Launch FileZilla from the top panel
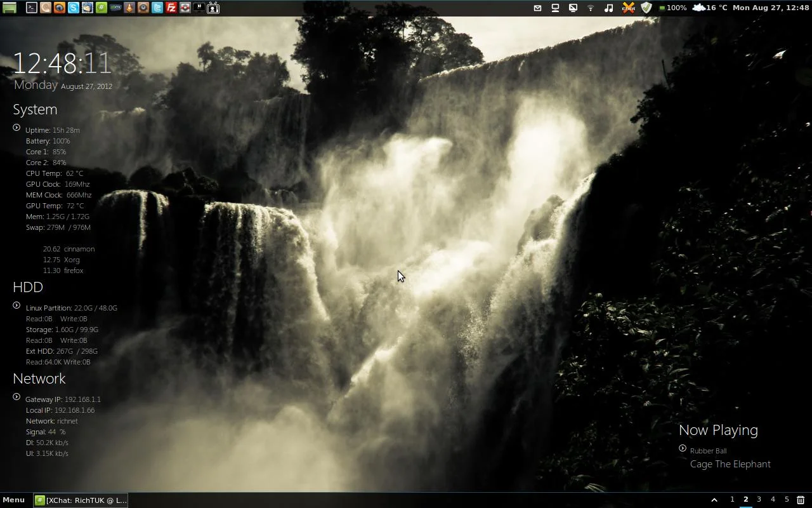Screen dimensions: 812x508 click(x=171, y=8)
